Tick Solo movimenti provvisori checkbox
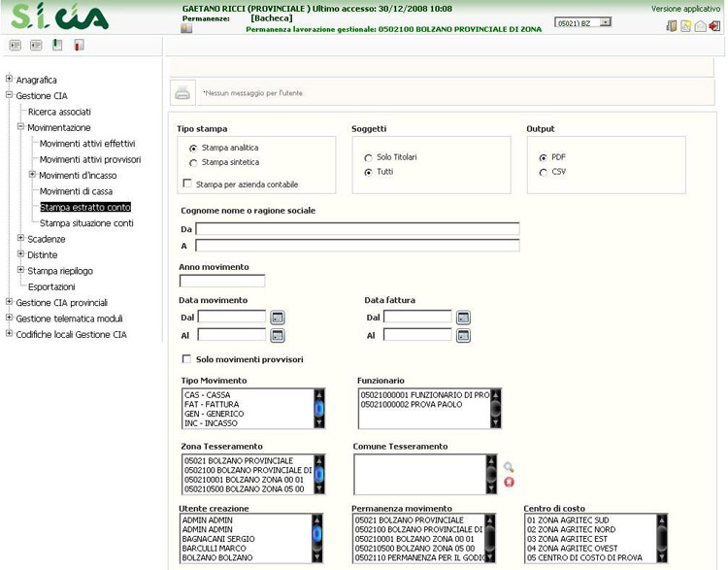 (186, 358)
